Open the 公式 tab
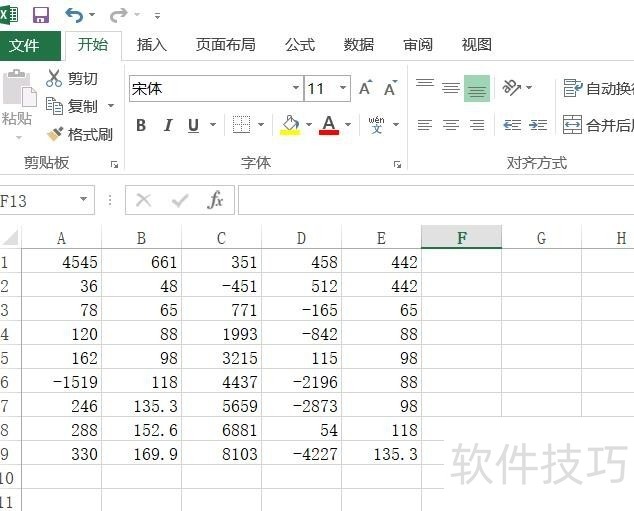This screenshot has width=634, height=511. point(300,44)
